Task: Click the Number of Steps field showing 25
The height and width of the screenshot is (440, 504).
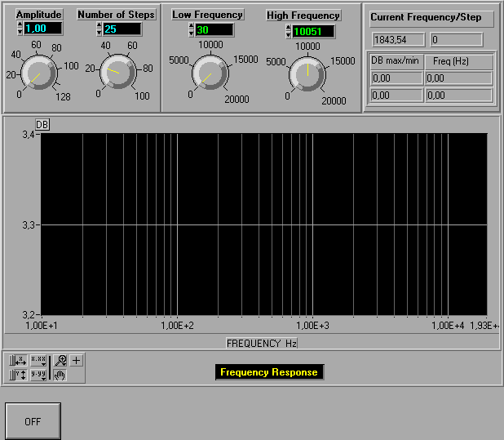Action: [x=122, y=29]
